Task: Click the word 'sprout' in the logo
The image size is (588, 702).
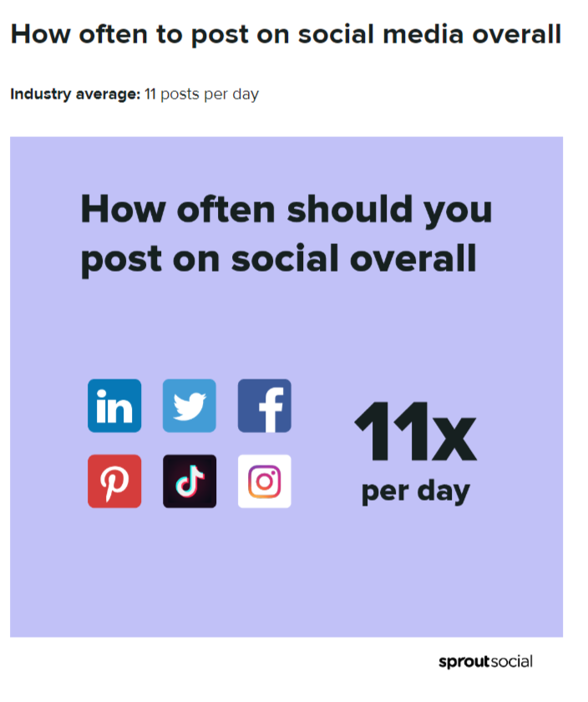Action: (464, 662)
